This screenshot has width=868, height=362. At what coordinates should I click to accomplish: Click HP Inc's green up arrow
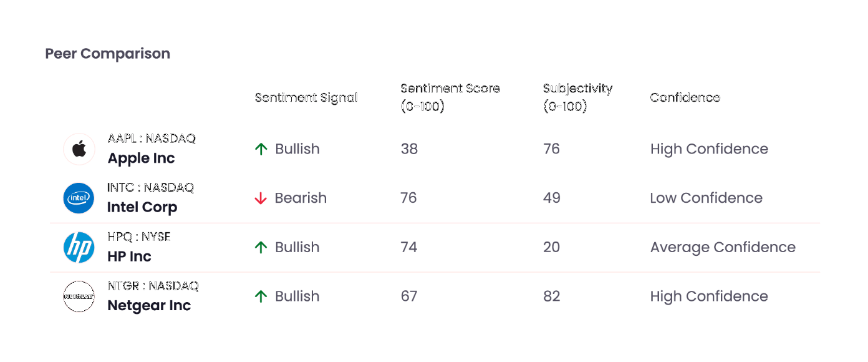tap(261, 247)
